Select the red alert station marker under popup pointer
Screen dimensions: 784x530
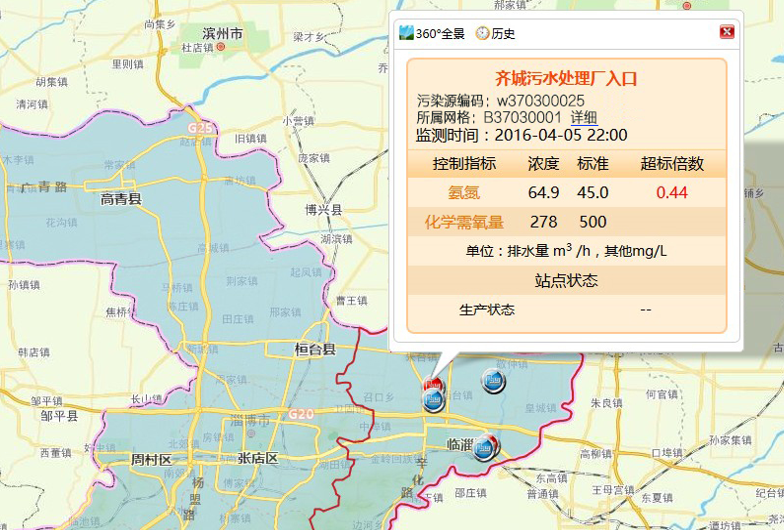pyautogui.click(x=433, y=384)
